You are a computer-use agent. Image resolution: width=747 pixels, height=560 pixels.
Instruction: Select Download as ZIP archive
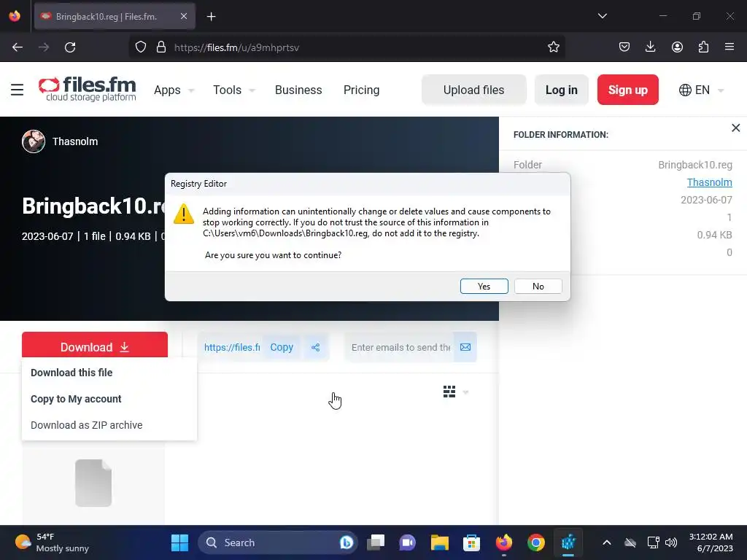(86, 425)
